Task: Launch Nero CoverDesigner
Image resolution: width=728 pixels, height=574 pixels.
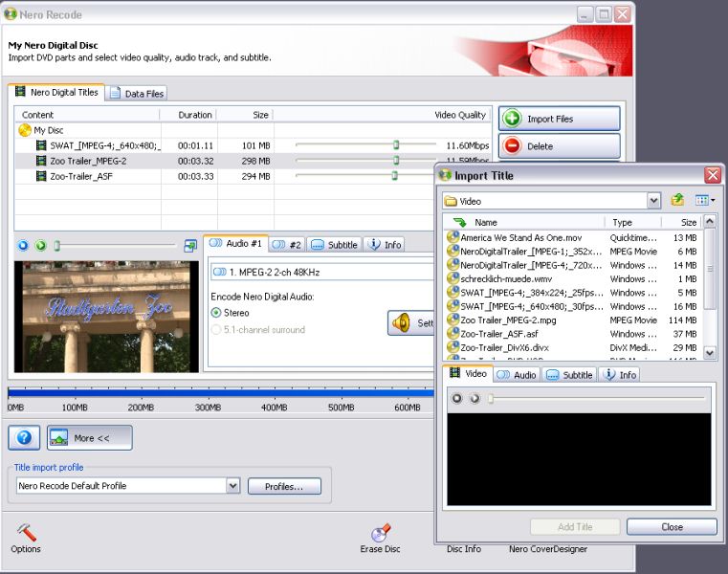Action: [x=548, y=549]
